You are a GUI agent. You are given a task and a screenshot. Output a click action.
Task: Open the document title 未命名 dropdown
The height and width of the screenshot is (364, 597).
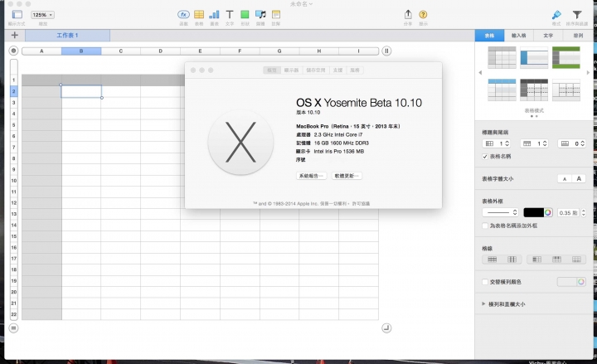[301, 4]
